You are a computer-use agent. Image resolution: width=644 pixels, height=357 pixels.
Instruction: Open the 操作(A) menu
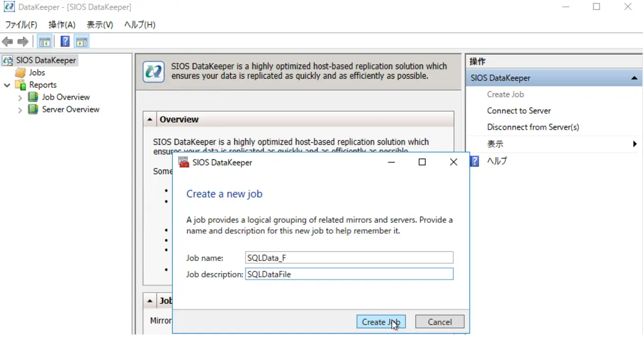(x=62, y=25)
